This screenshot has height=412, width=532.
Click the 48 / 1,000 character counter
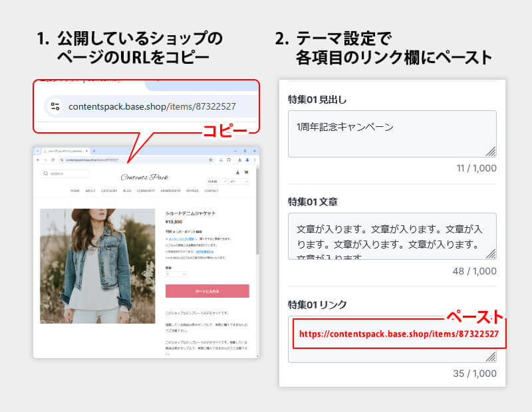coord(474,271)
